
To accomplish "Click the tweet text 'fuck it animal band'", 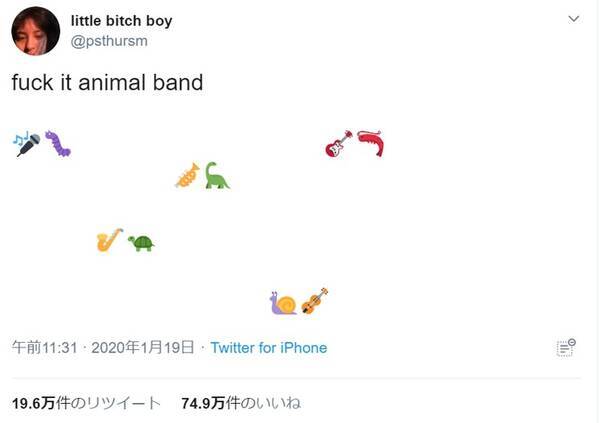I will [x=107, y=83].
